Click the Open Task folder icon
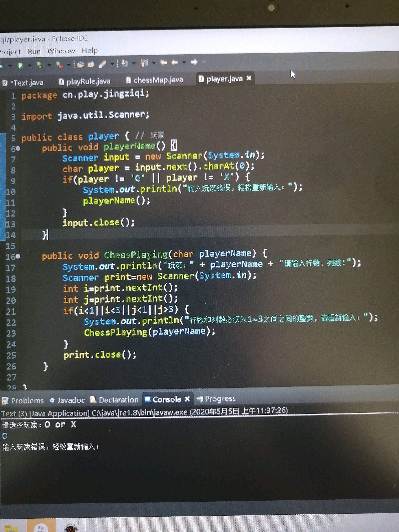 coord(91,64)
